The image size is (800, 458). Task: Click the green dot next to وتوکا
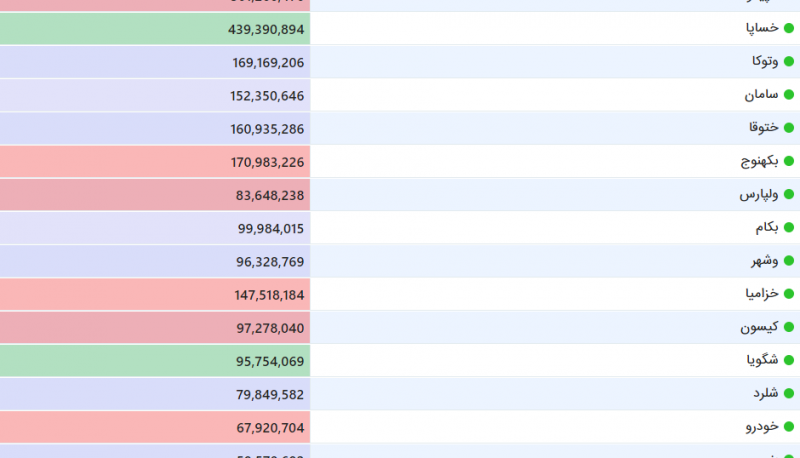click(789, 61)
